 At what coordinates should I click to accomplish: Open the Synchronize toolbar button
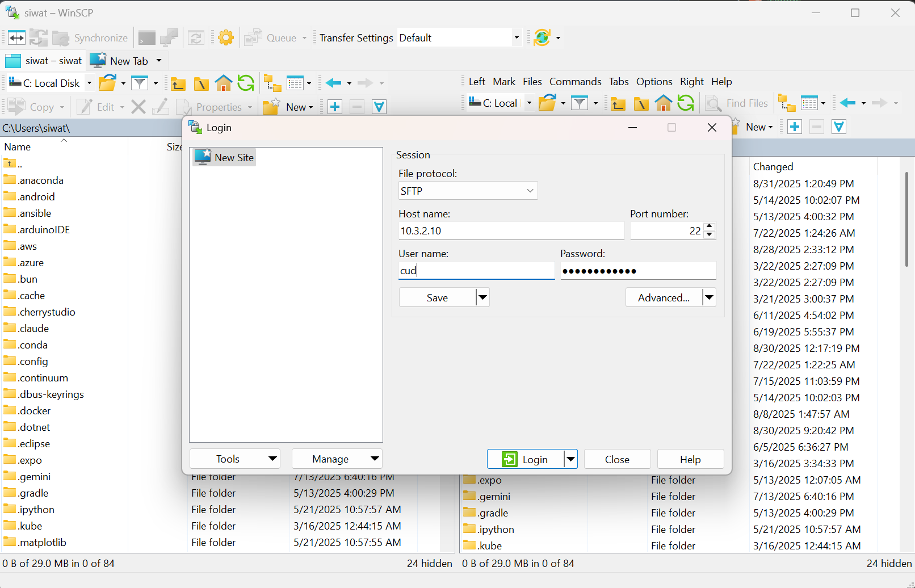[x=90, y=38]
